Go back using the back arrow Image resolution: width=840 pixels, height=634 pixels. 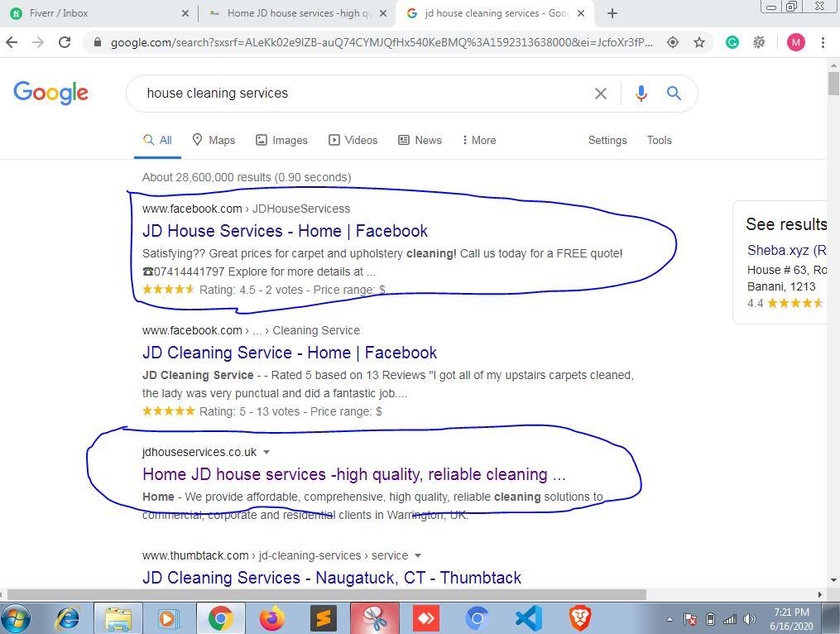[x=12, y=41]
